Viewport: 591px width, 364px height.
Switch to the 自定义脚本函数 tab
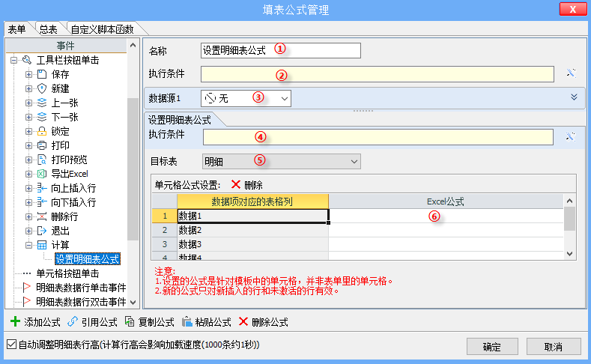pyautogui.click(x=102, y=29)
